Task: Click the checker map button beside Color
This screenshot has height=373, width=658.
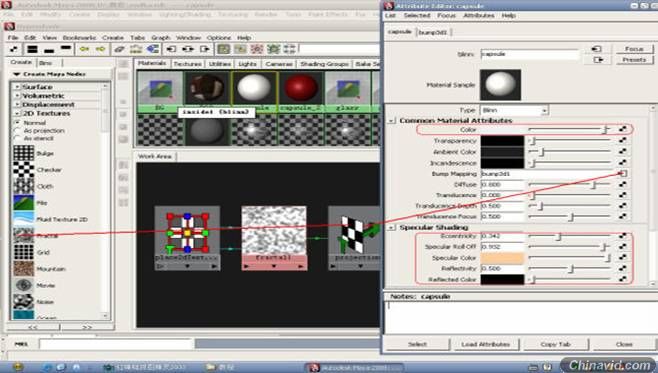Action: coord(623,129)
